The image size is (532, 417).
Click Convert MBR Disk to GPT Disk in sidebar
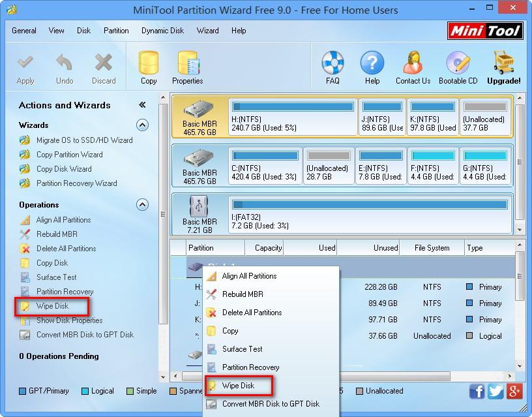pyautogui.click(x=85, y=335)
